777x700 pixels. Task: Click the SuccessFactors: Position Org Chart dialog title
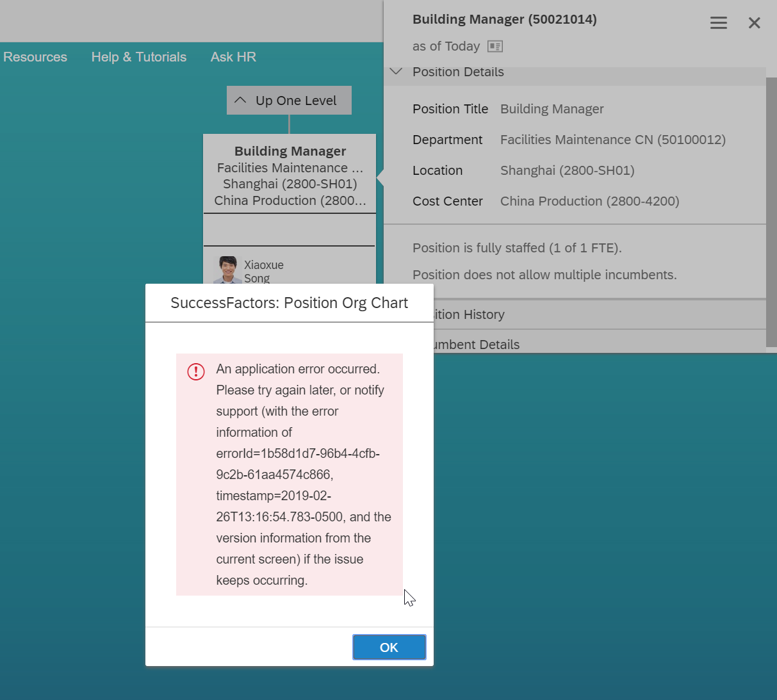pyautogui.click(x=290, y=303)
